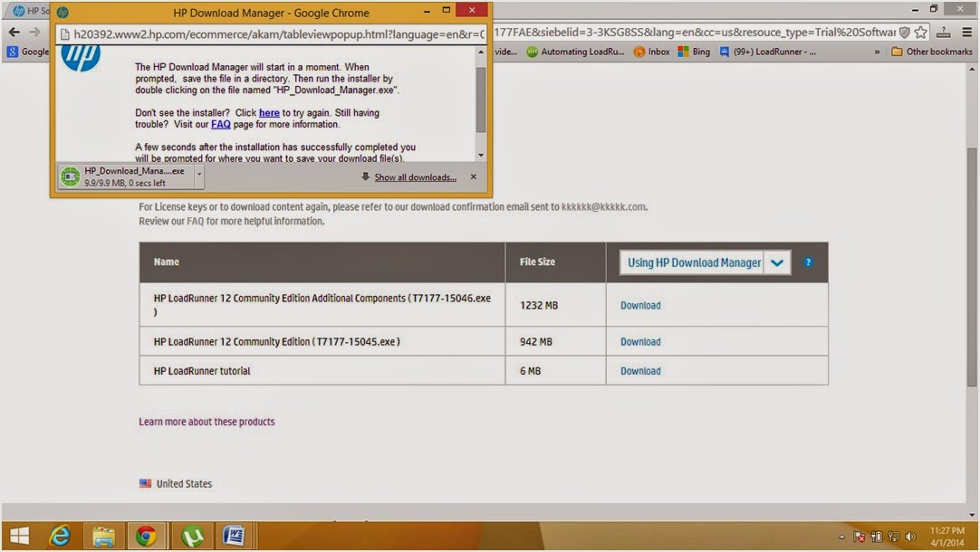Click main window address bar URL
The height and width of the screenshot is (552, 980).
[x=694, y=33]
